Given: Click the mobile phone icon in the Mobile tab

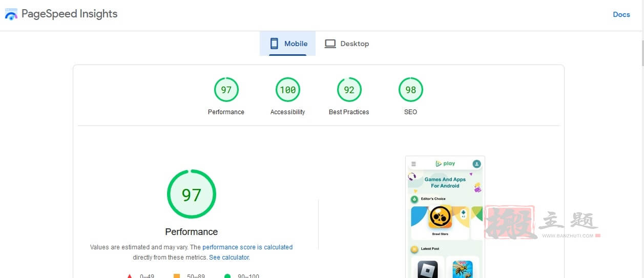Looking at the screenshot, I should (274, 44).
